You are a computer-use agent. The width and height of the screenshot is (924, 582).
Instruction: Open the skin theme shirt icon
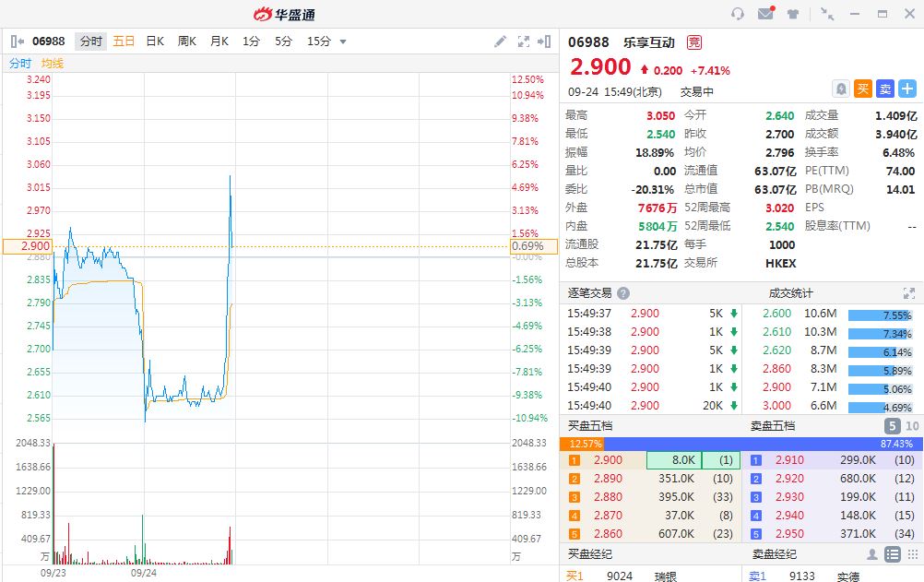pyautogui.click(x=792, y=14)
